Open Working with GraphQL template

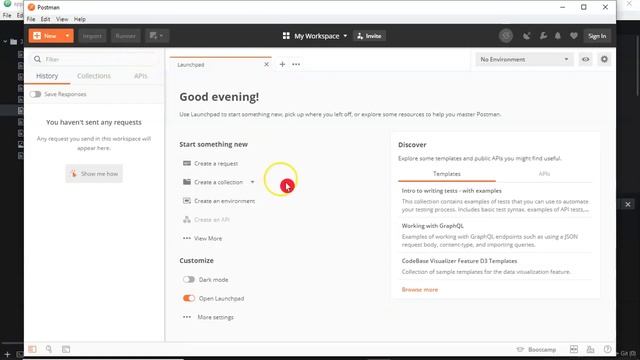(432, 226)
